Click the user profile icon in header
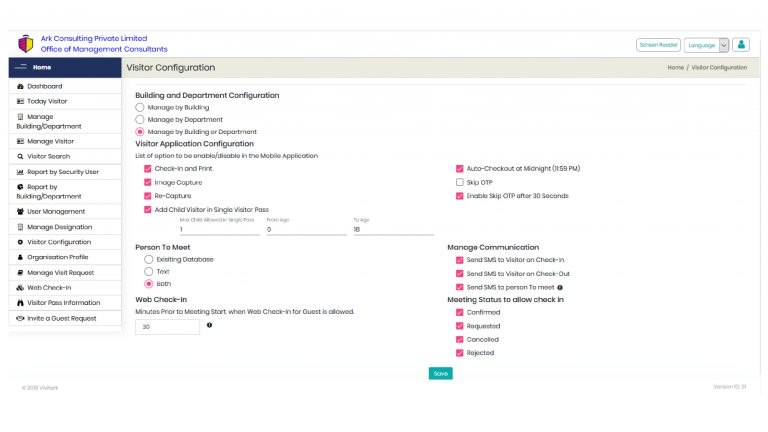 click(x=740, y=45)
